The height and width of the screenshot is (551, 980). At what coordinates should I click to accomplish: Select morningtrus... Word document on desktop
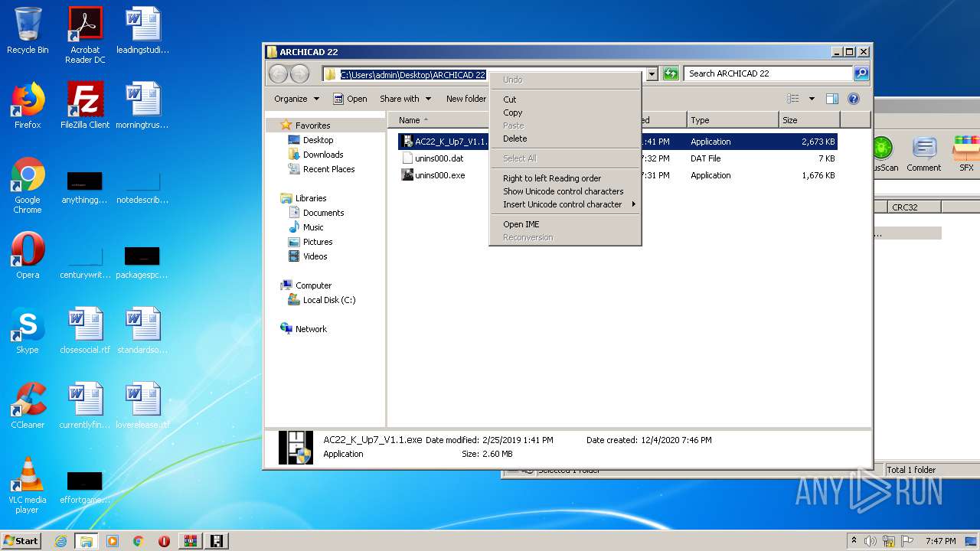(x=142, y=106)
